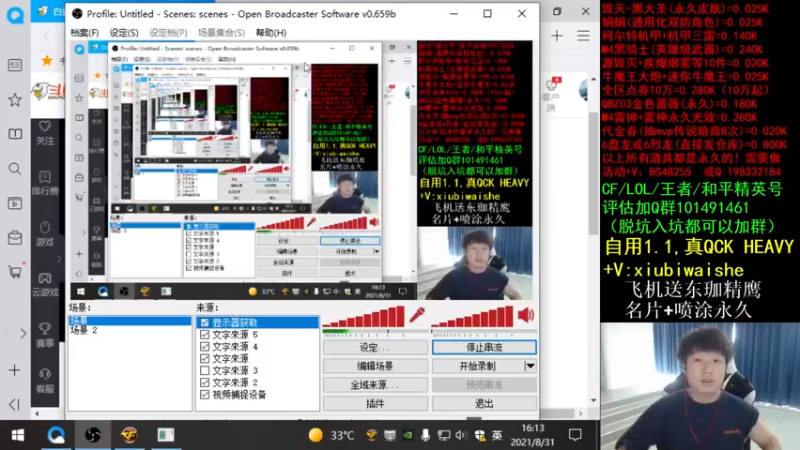Open the CrossFire game taskbar icon

pyautogui.click(x=129, y=435)
